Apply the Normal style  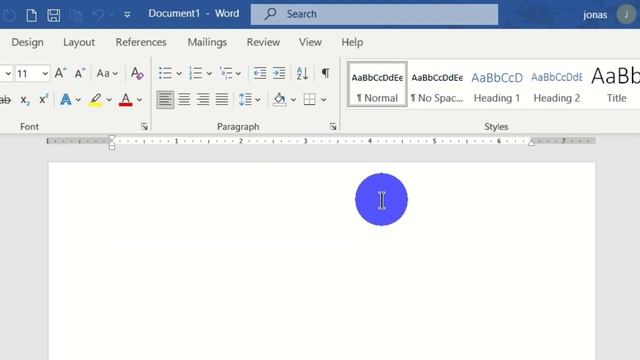click(x=377, y=84)
